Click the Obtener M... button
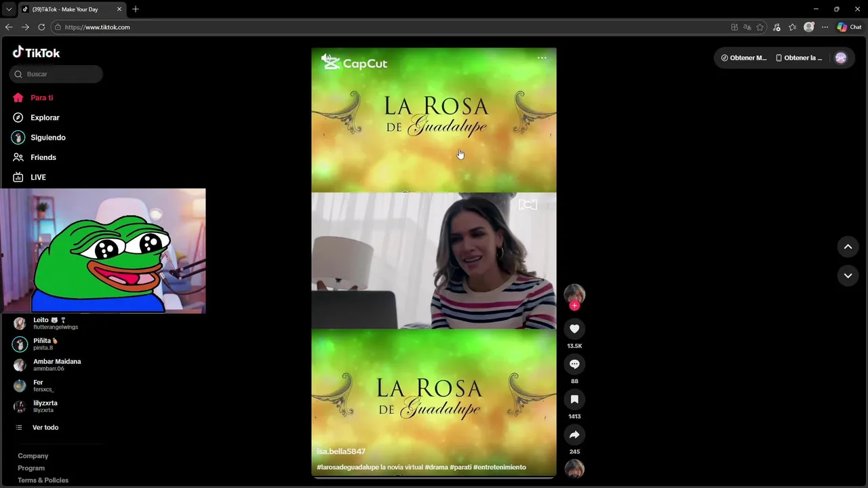This screenshot has height=488, width=868. coord(744,58)
